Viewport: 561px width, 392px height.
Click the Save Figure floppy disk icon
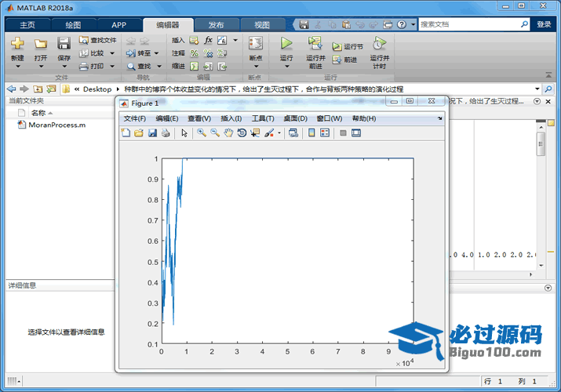pos(152,133)
